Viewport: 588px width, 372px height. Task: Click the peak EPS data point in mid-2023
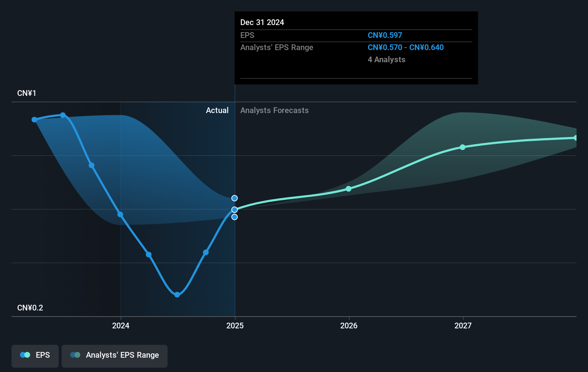coord(63,115)
